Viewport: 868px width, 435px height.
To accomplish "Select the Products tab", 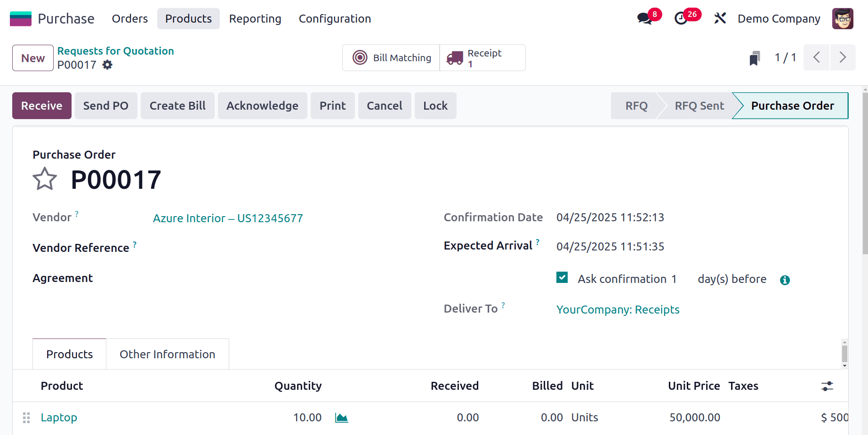I will 70,354.
